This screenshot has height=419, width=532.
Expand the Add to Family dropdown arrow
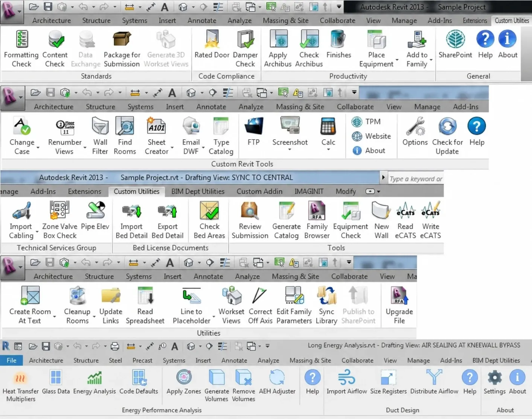(x=431, y=61)
